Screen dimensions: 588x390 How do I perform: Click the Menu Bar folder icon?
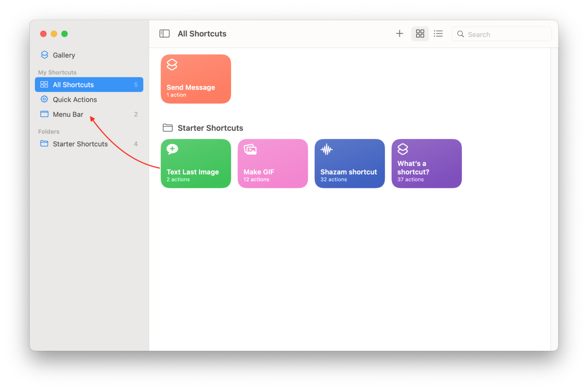44,114
